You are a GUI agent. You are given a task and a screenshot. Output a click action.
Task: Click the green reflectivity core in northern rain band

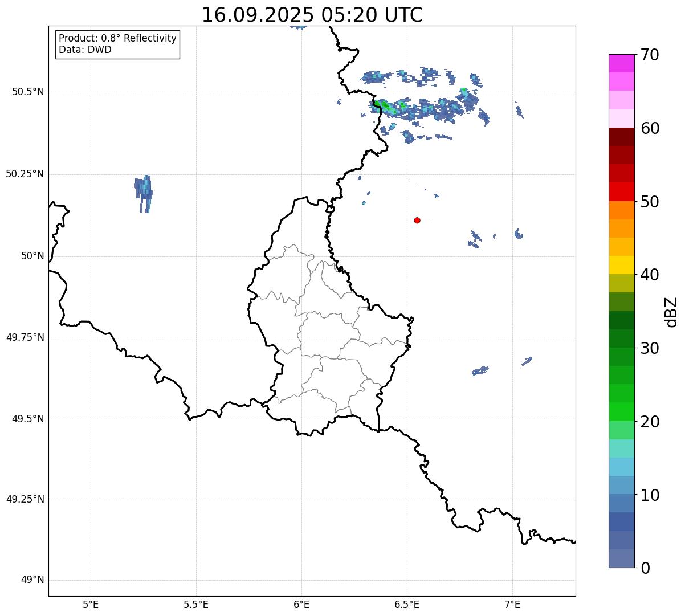pyautogui.click(x=386, y=105)
